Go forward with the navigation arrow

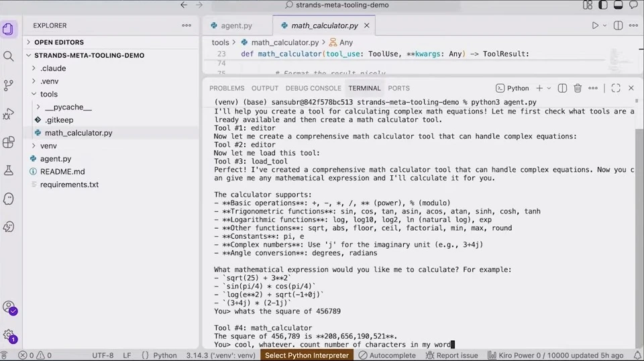point(199,5)
